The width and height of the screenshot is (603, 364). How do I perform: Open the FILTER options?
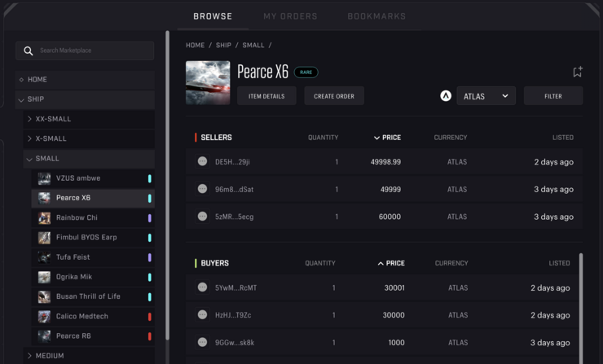[x=553, y=96]
